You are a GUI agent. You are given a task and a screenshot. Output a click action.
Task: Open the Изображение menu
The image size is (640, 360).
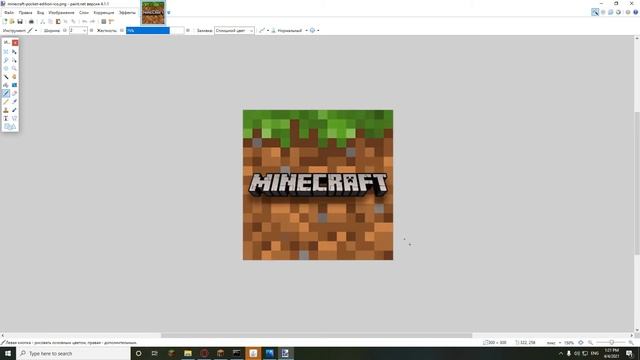point(61,13)
